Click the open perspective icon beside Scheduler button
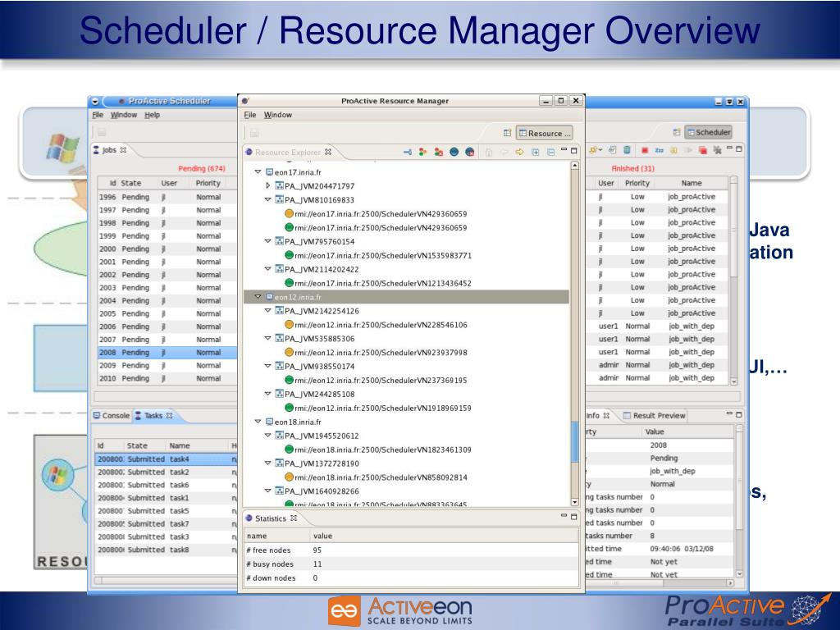Image resolution: width=840 pixels, height=630 pixels. tap(677, 132)
